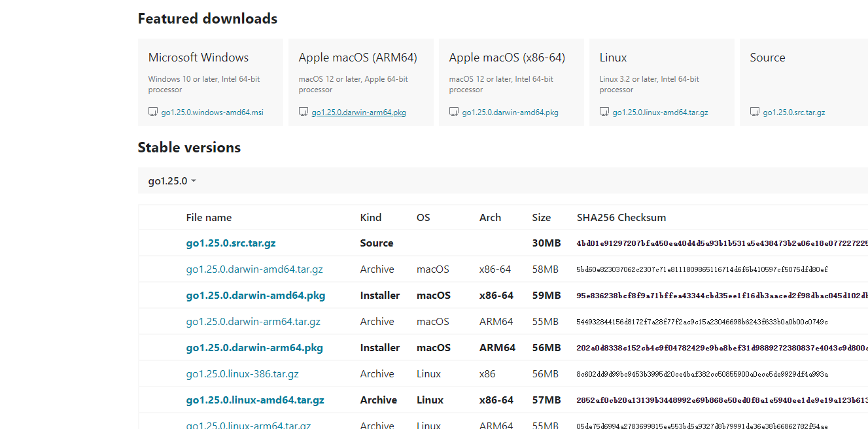Open go1.25.0.darwin-amd64.tar.gz table link

point(254,269)
